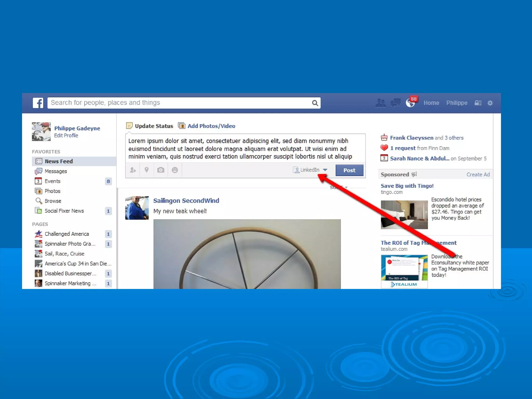Click the emoticon feeling icon

[175, 170]
